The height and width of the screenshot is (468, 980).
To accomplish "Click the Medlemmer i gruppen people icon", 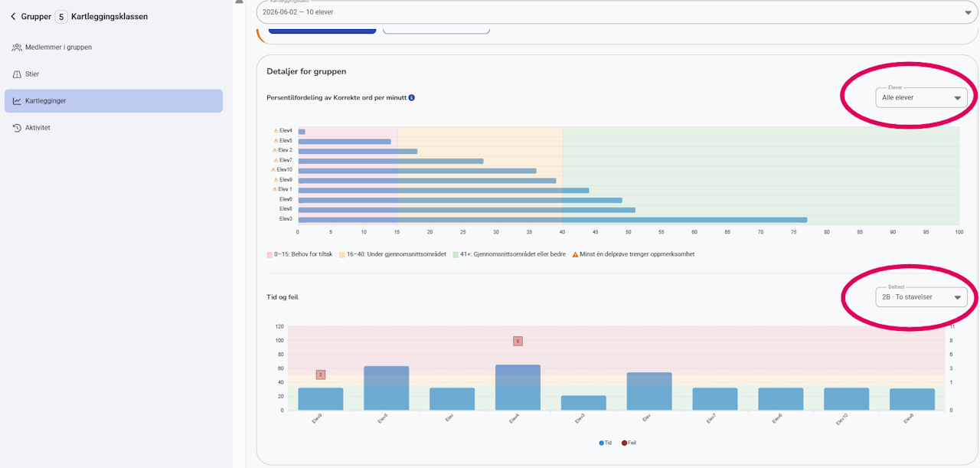I will [17, 47].
